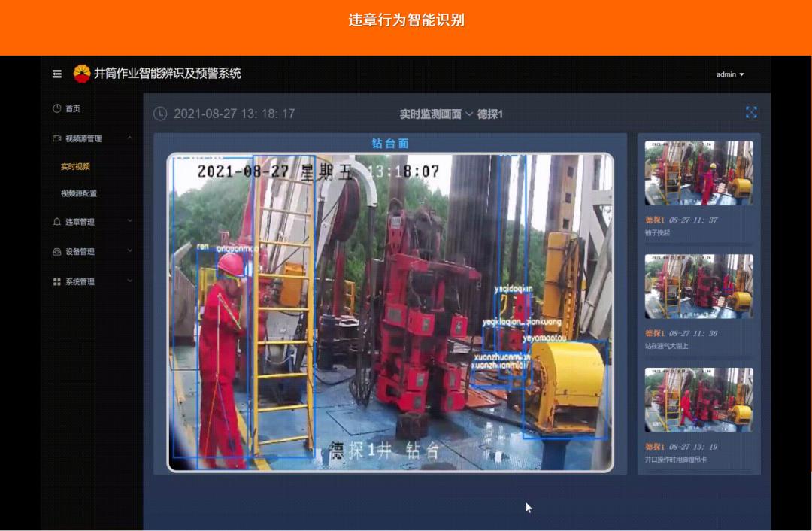
Task: Click the 井筒作业智能辨识及预警系统 title
Action: pos(167,74)
